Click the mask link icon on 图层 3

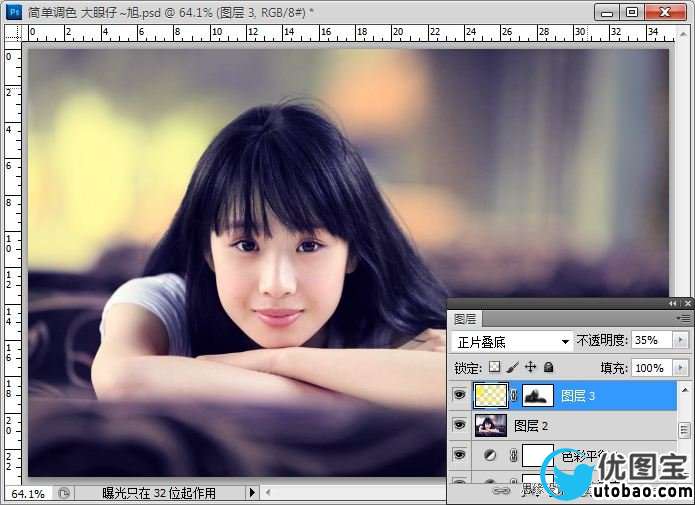(514, 395)
